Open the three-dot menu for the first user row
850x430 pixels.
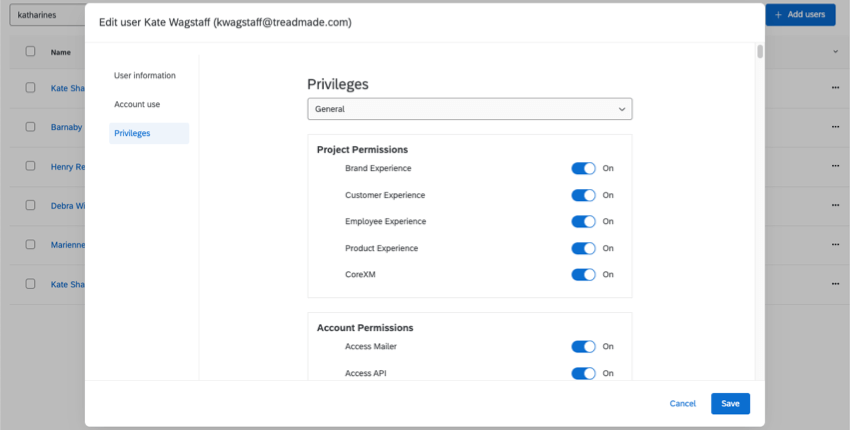(x=835, y=88)
